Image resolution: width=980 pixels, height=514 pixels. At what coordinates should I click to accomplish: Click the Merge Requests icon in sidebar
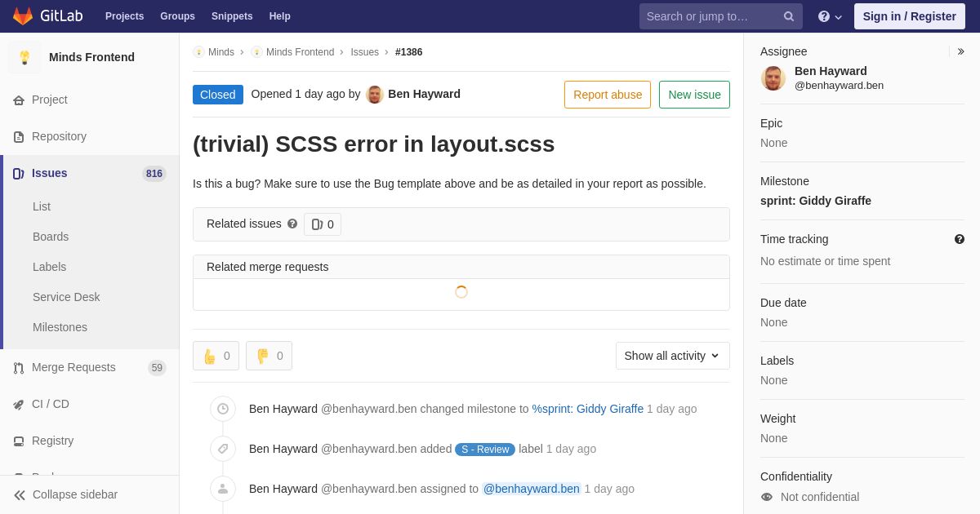pyautogui.click(x=19, y=368)
